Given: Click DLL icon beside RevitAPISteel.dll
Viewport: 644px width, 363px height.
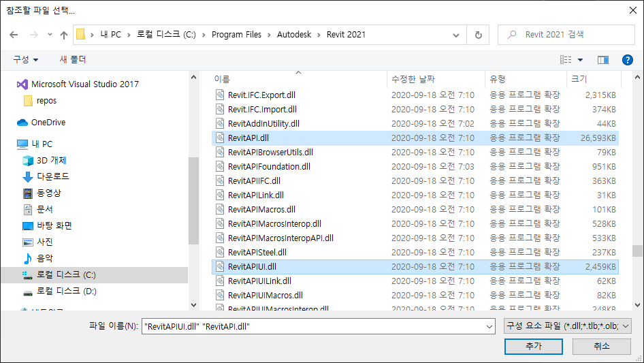Looking at the screenshot, I should click(220, 253).
